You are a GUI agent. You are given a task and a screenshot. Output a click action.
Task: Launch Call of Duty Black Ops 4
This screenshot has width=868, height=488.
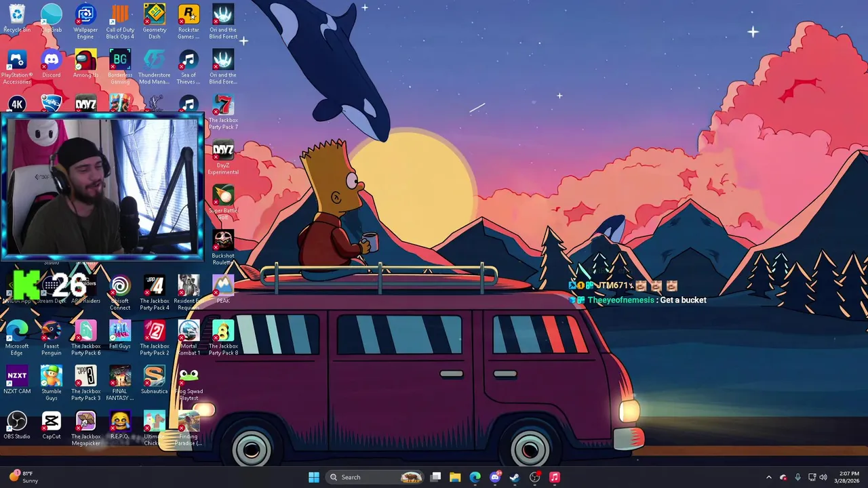120,22
